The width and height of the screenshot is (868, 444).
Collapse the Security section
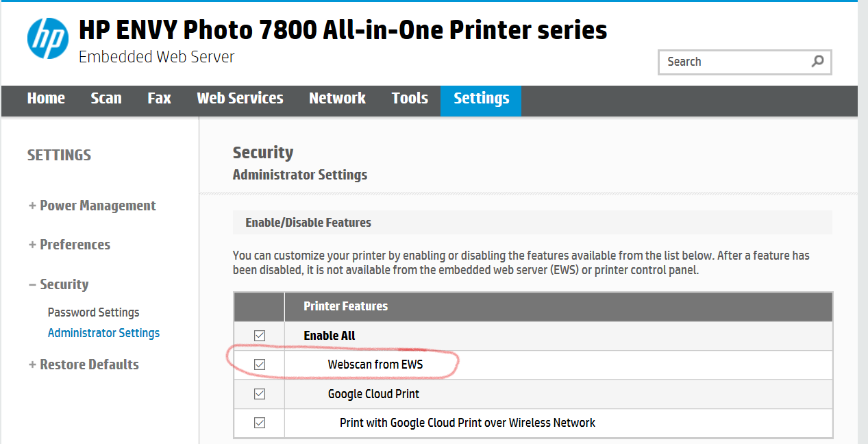point(58,284)
